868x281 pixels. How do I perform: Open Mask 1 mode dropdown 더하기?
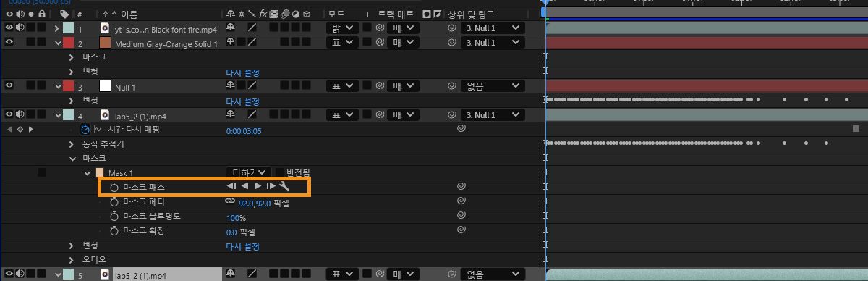tap(249, 172)
